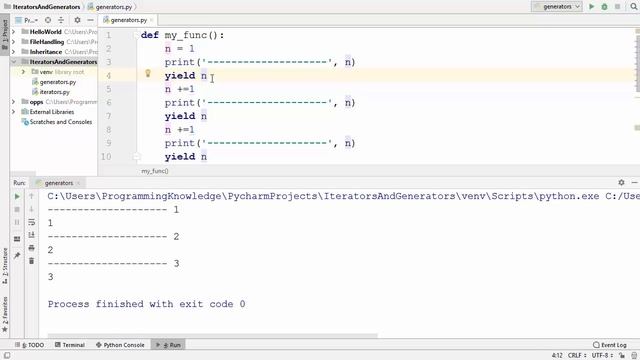
Task: Collapse the IteratorsAndGenerators folder
Action: [13, 62]
